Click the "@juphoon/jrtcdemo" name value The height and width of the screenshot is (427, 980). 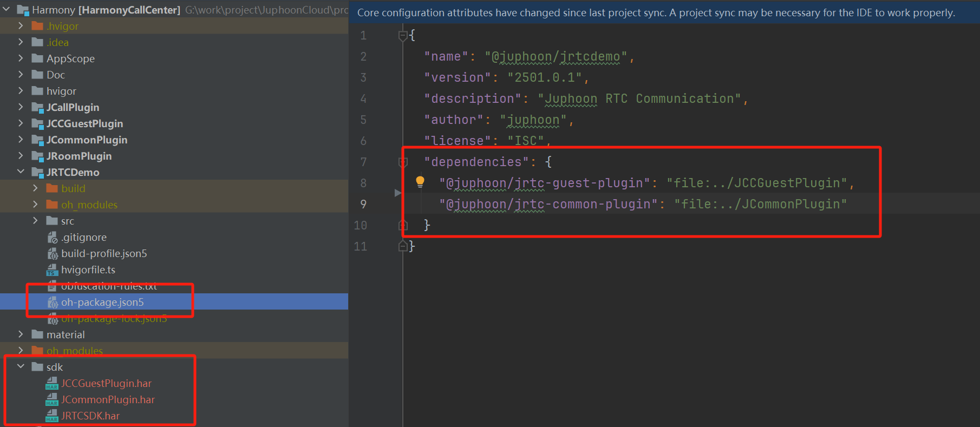click(556, 56)
